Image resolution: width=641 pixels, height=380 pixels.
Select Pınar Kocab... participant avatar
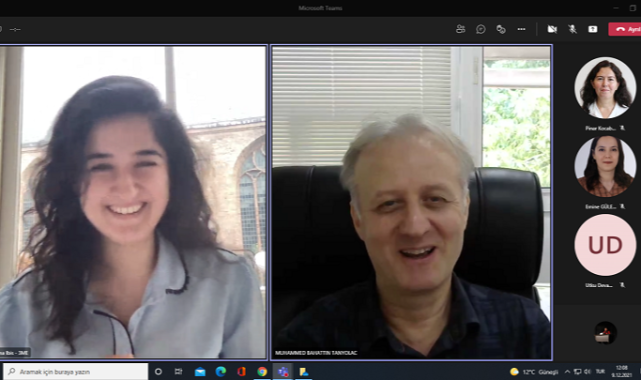(605, 87)
